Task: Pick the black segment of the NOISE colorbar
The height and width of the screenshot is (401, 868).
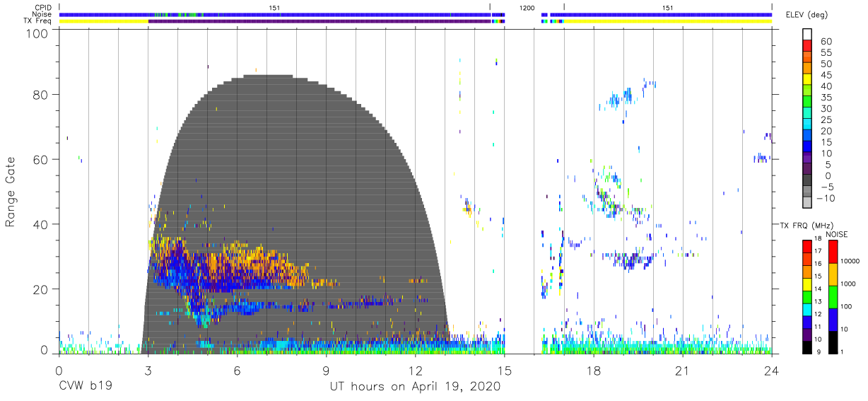Action: 833,342
